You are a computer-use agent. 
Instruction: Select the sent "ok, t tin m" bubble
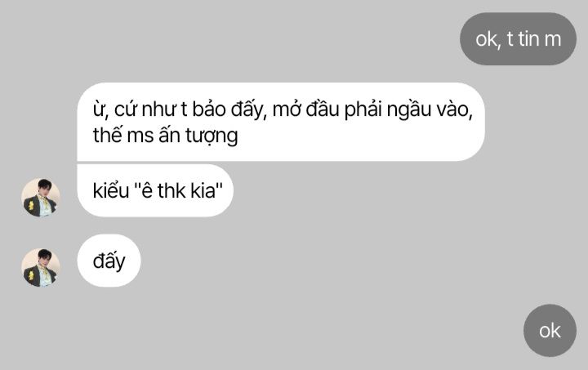point(518,39)
